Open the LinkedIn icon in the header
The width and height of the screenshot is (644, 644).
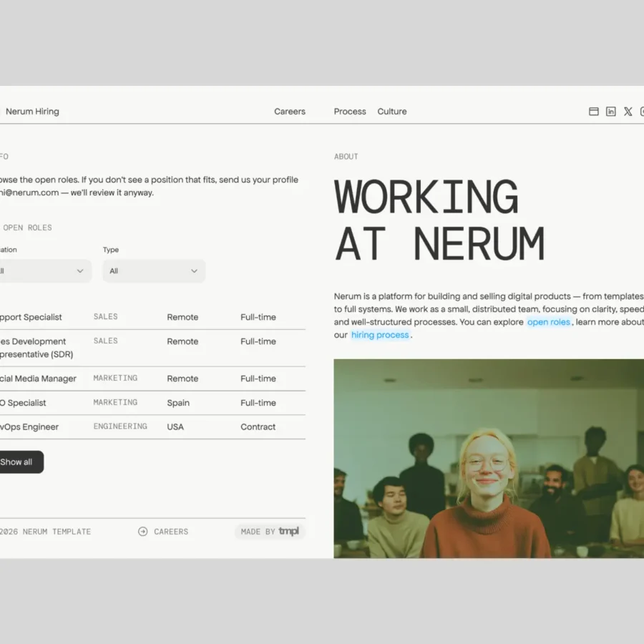[x=611, y=112]
